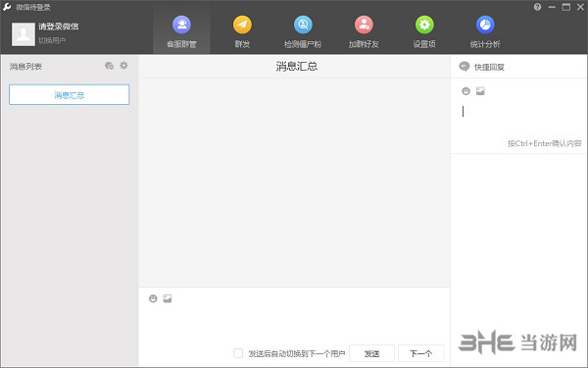Close the application window
The height and width of the screenshot is (368, 588).
point(580,7)
